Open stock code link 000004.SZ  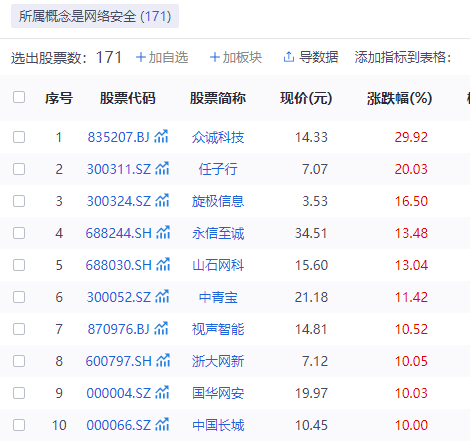[119, 393]
